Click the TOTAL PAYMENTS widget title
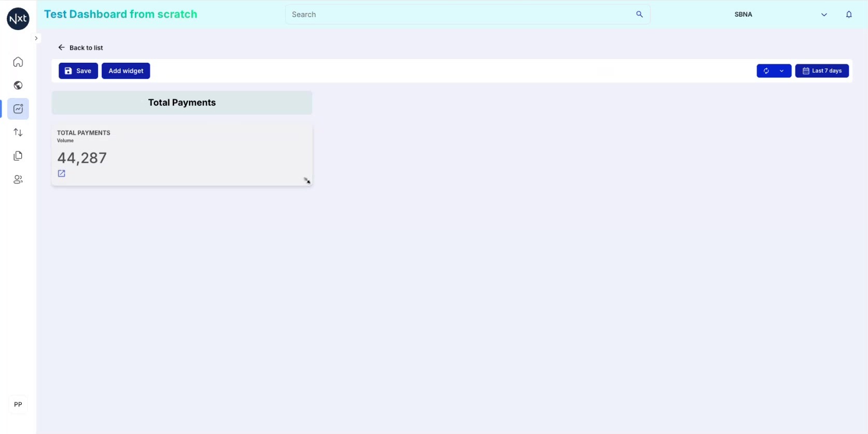 click(83, 133)
